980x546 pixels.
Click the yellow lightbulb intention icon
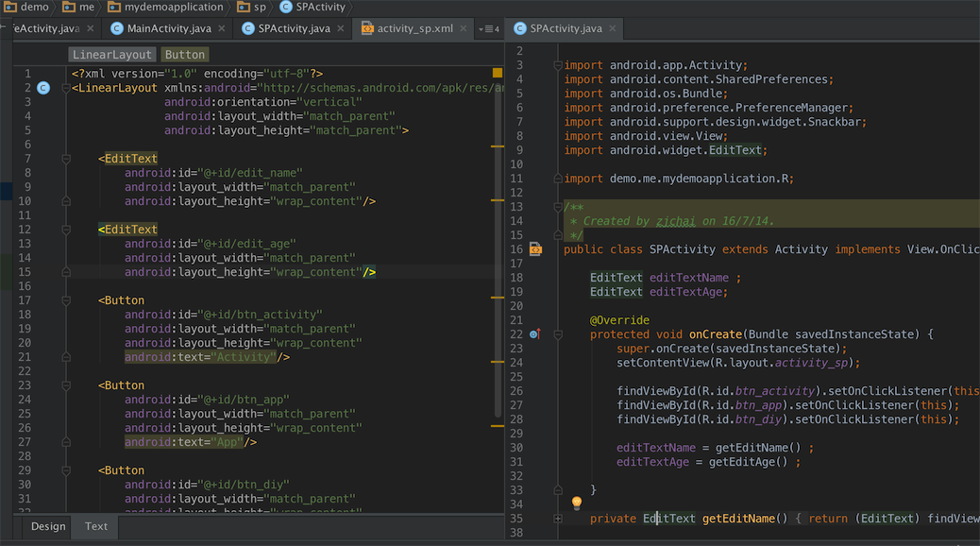577,503
